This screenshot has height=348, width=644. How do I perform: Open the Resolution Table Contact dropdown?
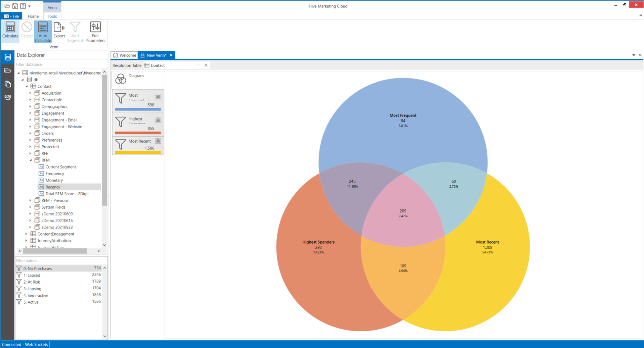click(198, 65)
